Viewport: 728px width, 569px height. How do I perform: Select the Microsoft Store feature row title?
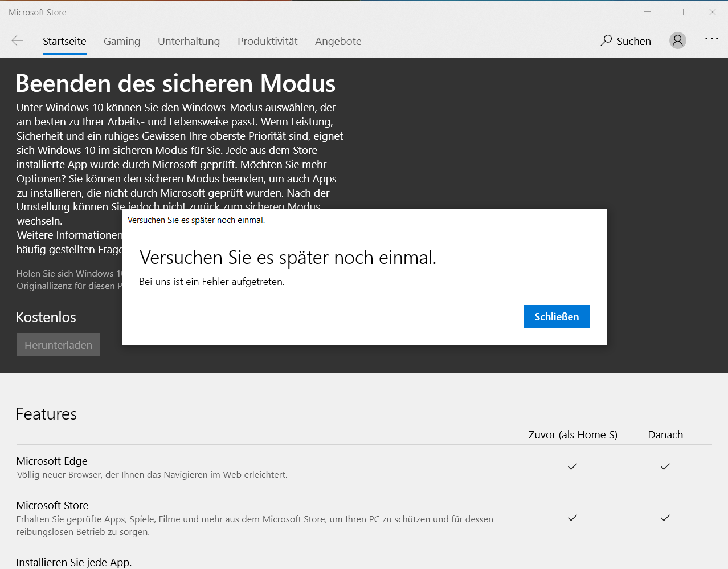point(52,505)
